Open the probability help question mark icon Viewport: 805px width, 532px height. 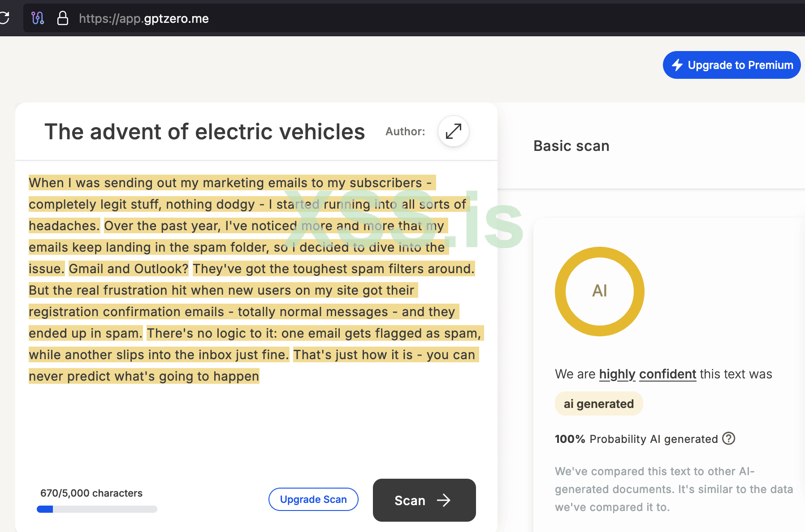(729, 438)
